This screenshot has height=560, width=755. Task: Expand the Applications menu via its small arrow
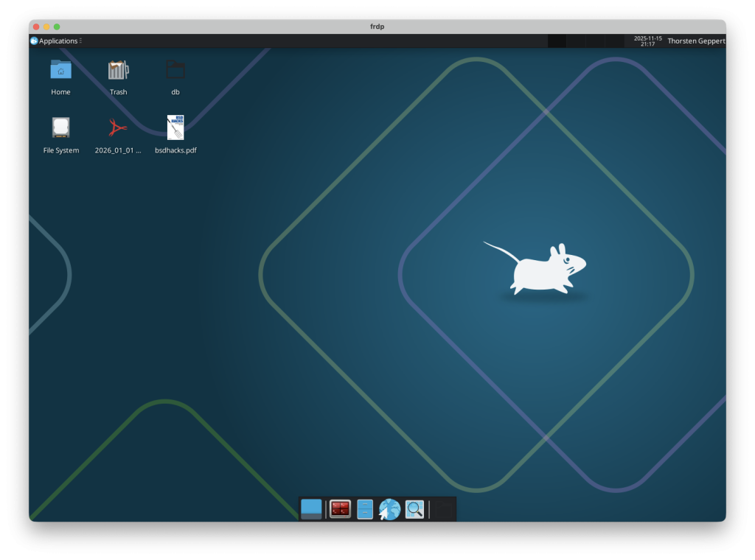point(81,41)
